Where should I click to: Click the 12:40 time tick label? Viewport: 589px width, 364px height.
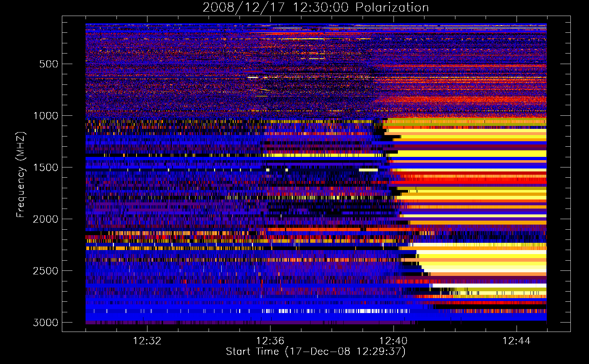point(393,341)
